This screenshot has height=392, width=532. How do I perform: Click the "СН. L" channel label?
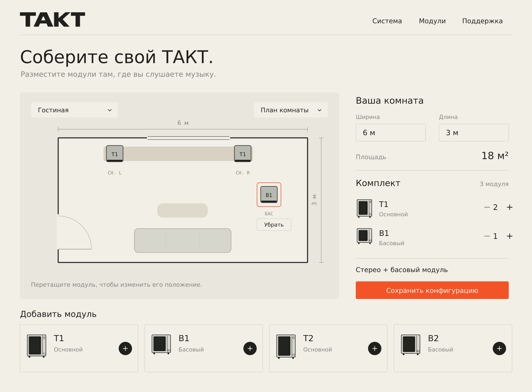(x=115, y=173)
